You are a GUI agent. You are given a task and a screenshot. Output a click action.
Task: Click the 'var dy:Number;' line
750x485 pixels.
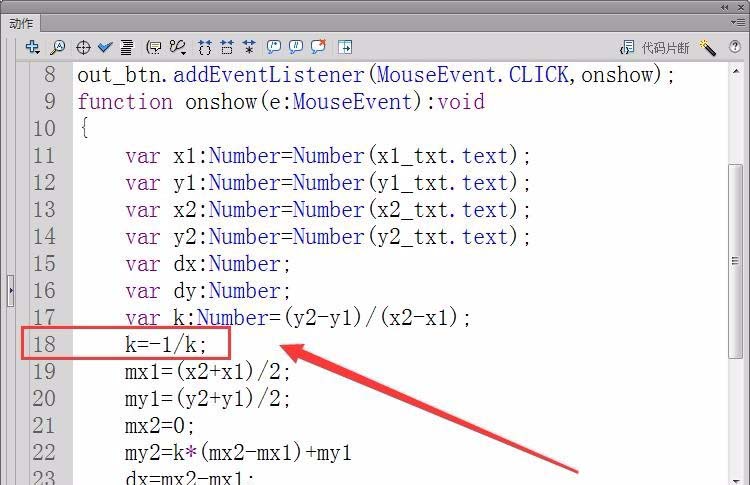pyautogui.click(x=207, y=291)
